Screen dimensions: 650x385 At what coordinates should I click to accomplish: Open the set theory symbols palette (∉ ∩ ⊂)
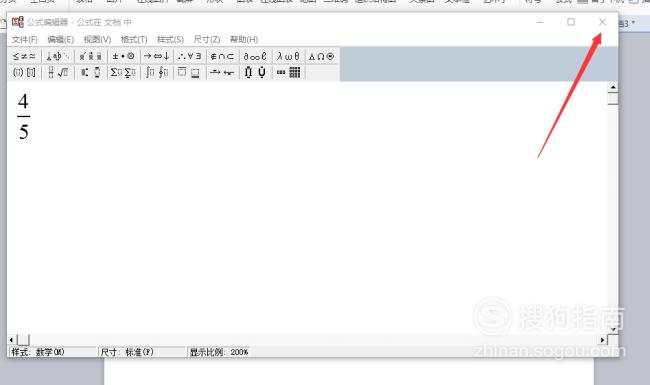[223, 56]
